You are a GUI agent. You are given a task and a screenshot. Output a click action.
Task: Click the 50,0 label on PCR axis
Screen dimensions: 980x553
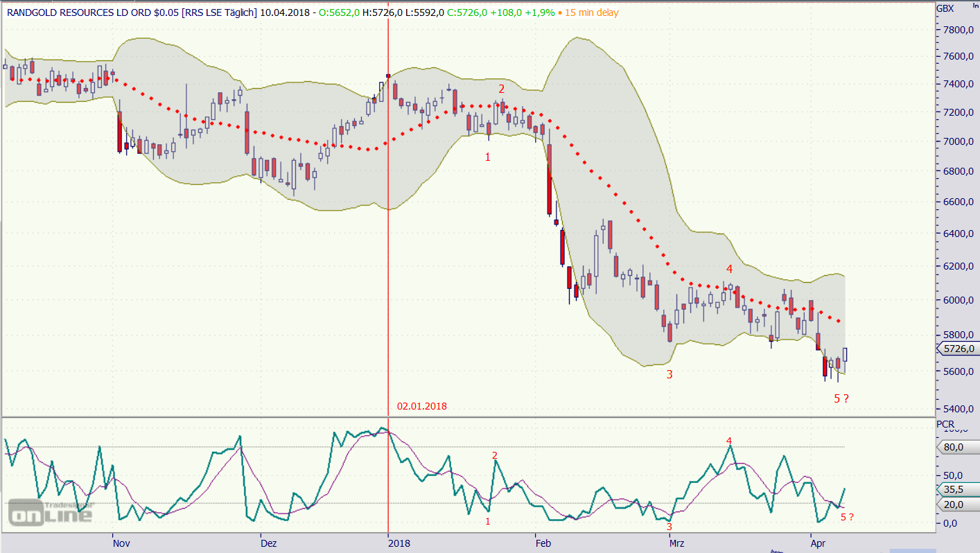click(954, 475)
